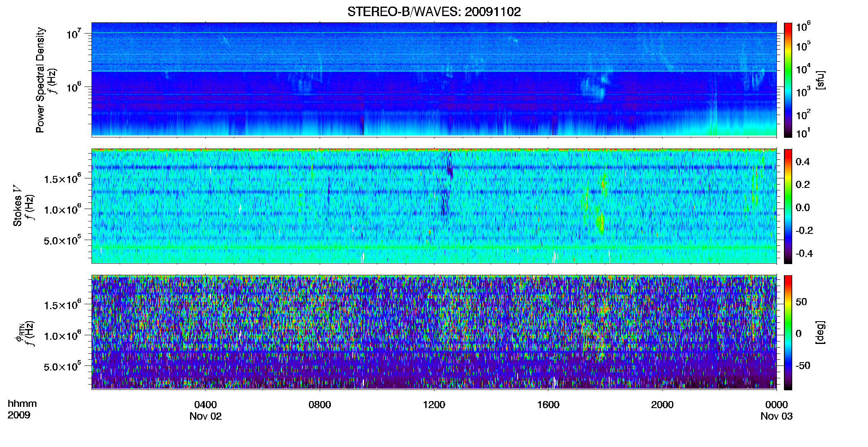Click the 1.0×10^6 tick on phi panel
The height and width of the screenshot is (447, 868).
63,335
